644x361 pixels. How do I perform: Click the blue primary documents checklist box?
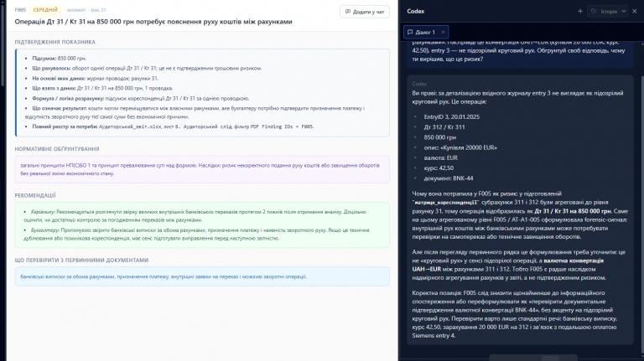click(202, 276)
